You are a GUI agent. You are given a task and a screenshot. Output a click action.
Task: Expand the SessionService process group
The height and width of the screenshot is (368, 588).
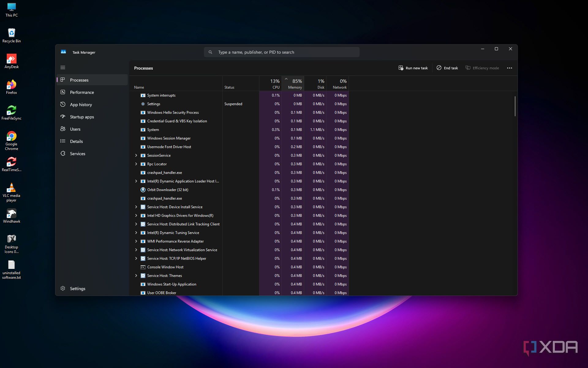pyautogui.click(x=136, y=155)
